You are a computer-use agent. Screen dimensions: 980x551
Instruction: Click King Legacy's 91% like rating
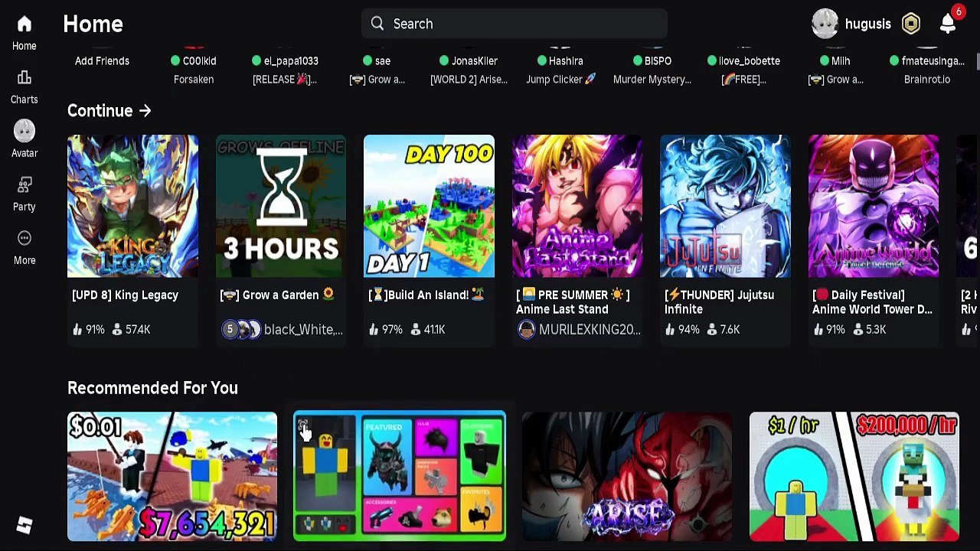click(89, 329)
